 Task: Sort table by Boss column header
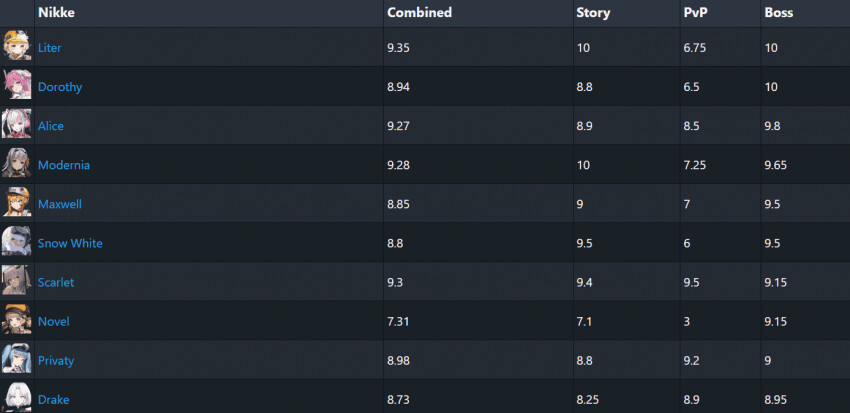[779, 13]
